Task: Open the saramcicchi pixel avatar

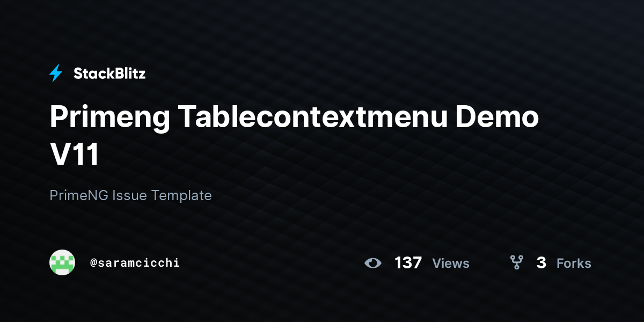Action: click(62, 262)
